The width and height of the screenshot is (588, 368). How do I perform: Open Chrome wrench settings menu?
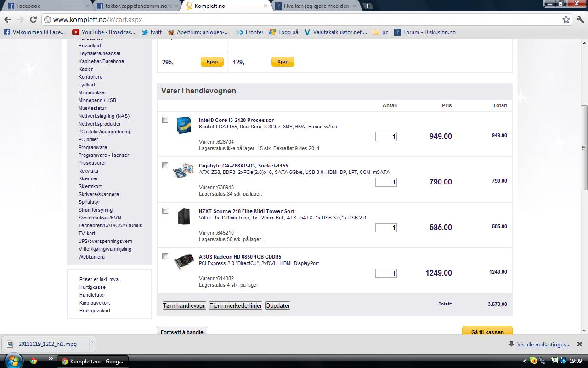tap(580, 19)
